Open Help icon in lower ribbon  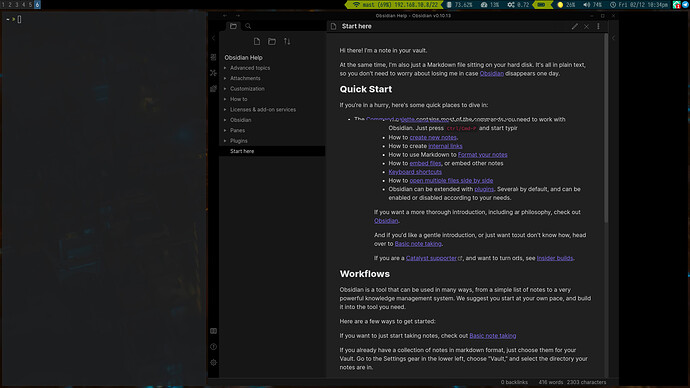click(213, 347)
